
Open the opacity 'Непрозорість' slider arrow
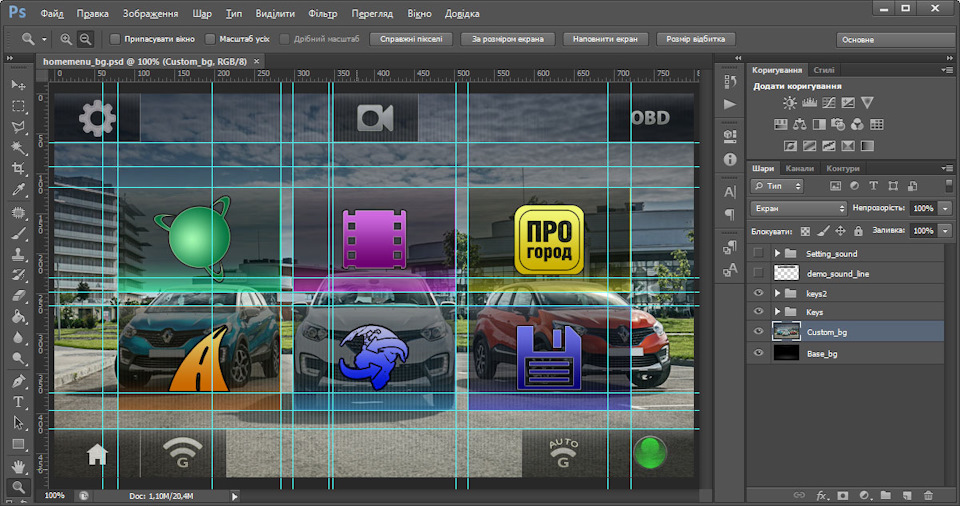coord(943,208)
